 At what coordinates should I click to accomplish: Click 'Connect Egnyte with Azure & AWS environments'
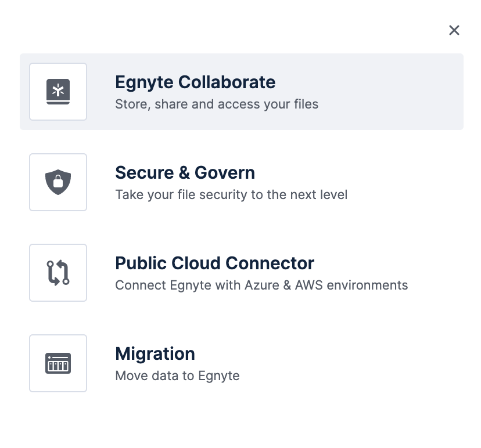[x=261, y=286]
